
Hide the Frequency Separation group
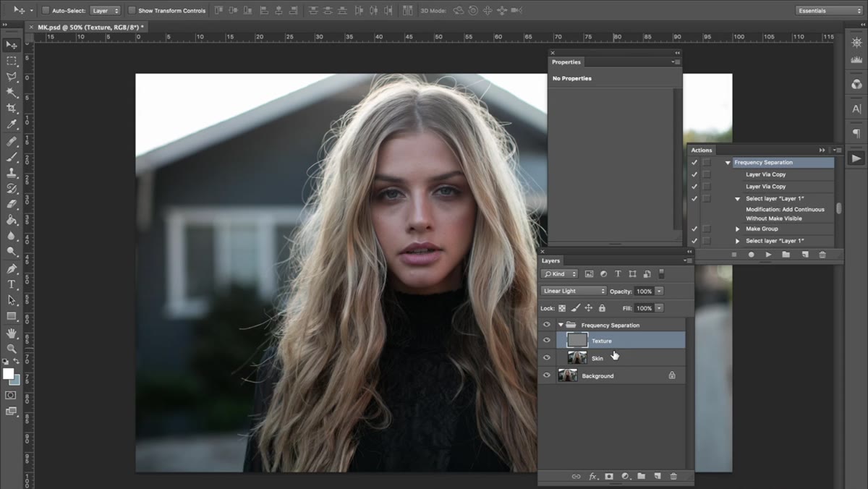pos(547,325)
